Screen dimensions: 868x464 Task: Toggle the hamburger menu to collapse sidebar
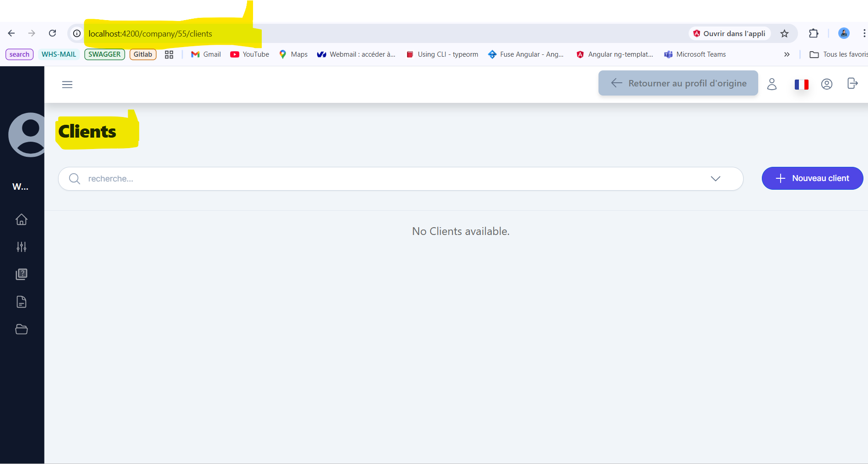pos(67,85)
